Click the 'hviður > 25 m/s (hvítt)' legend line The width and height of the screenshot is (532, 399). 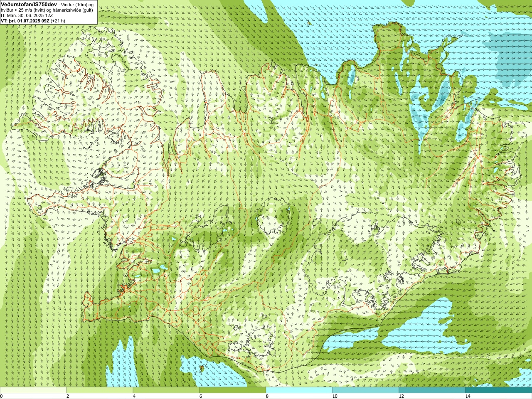pos(47,10)
